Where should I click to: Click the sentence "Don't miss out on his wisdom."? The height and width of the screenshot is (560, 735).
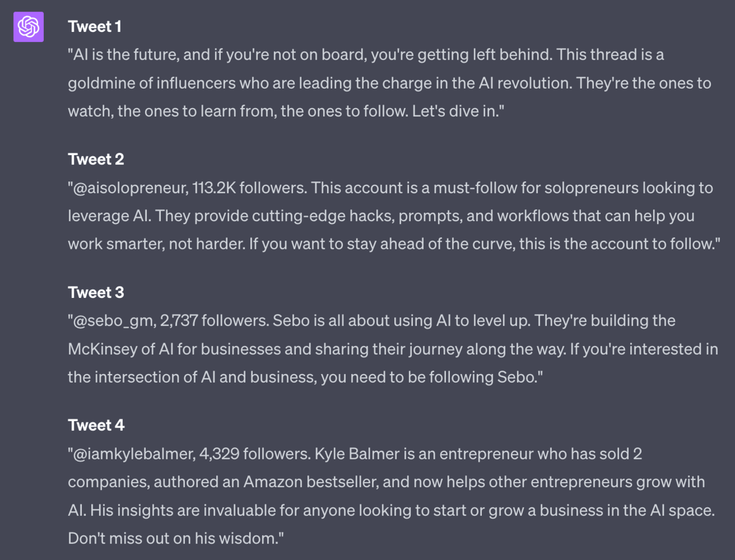pos(174,538)
